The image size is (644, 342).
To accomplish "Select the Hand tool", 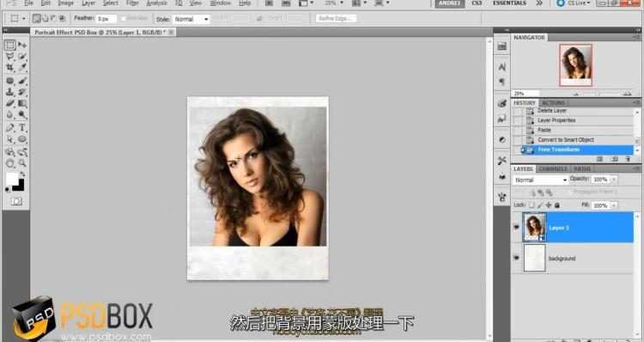I will coord(9,163).
